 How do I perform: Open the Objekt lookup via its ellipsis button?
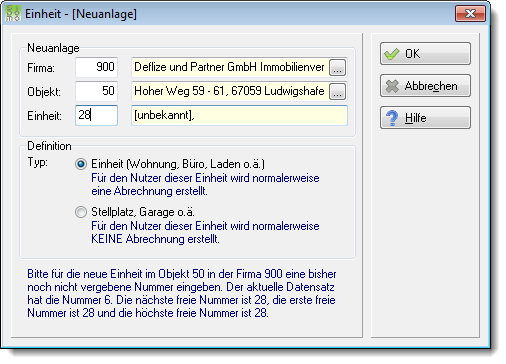(x=337, y=92)
